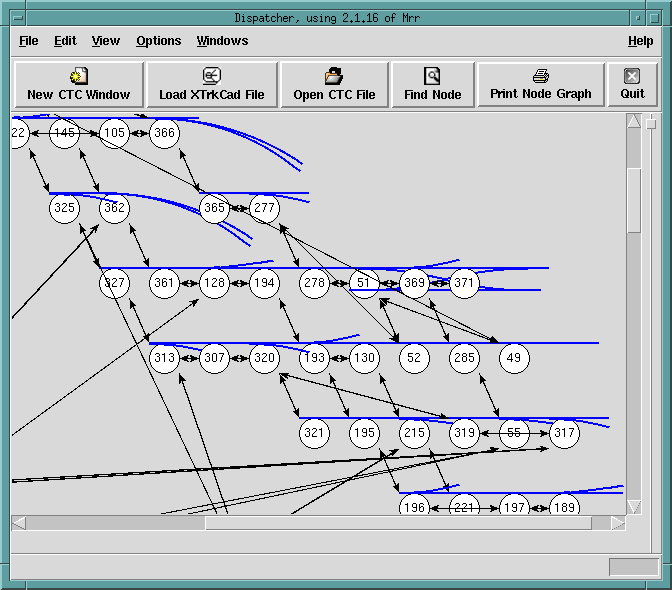Image resolution: width=672 pixels, height=590 pixels.
Task: Select node 325 in the graph
Action: (x=64, y=208)
